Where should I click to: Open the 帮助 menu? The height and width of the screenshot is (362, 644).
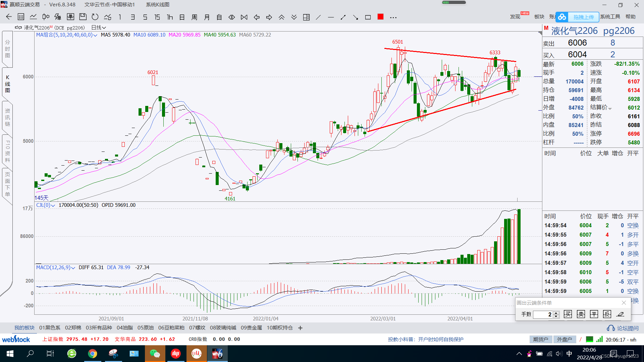[631, 17]
